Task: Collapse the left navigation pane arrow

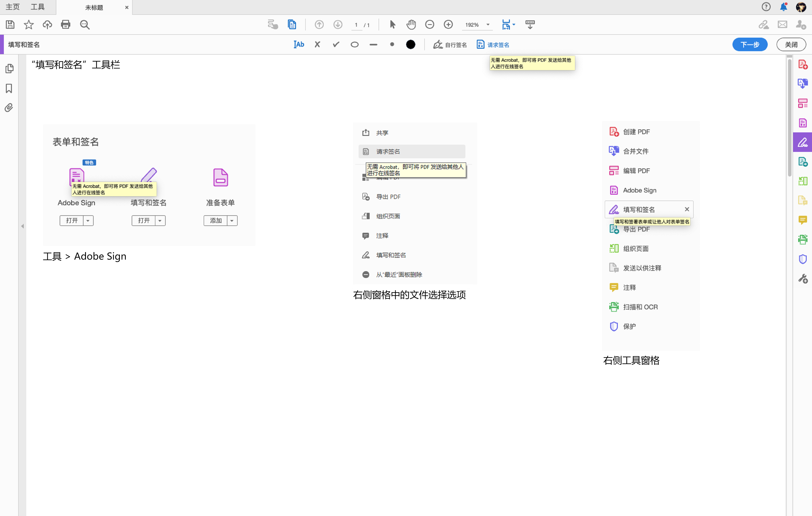Action: pyautogui.click(x=23, y=226)
